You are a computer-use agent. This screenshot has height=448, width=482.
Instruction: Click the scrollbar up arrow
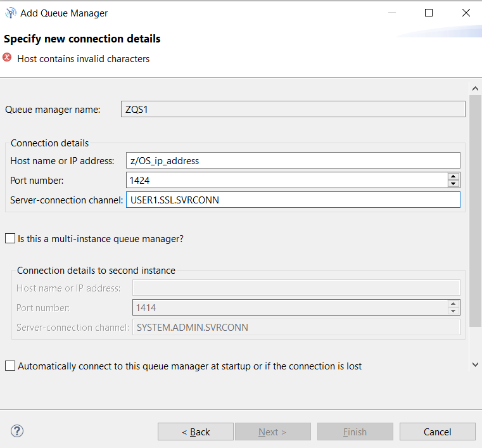click(x=475, y=89)
